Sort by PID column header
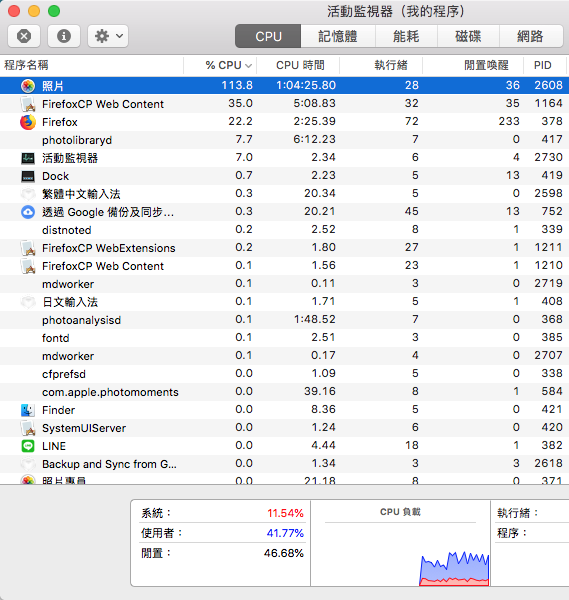The image size is (569, 600). [545, 65]
